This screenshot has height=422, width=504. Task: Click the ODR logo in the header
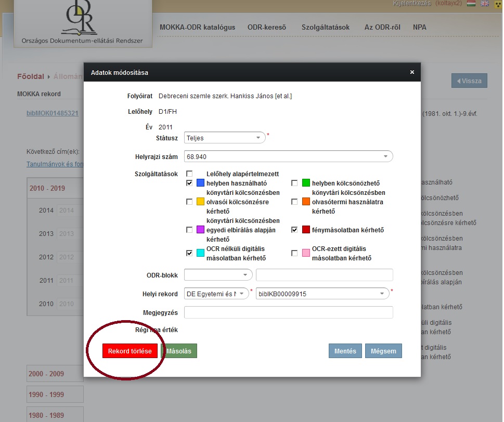pos(83,22)
